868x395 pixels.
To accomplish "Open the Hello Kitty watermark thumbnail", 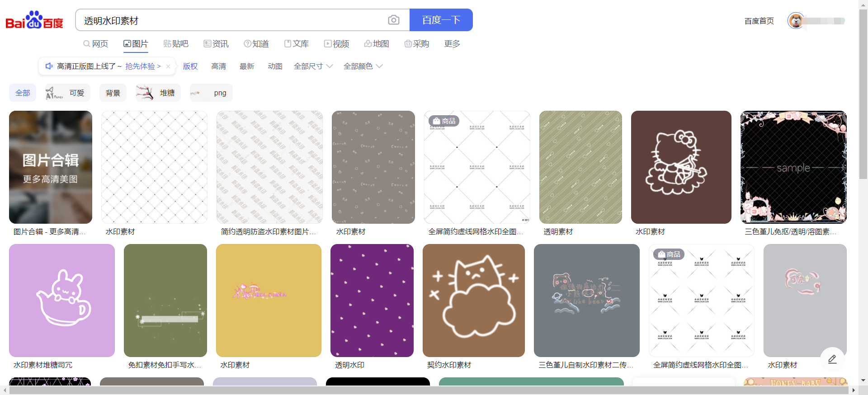I will 681,167.
